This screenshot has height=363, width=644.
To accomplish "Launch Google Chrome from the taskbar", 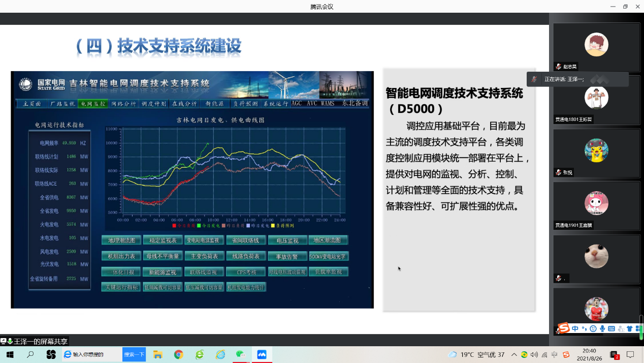I will (178, 354).
